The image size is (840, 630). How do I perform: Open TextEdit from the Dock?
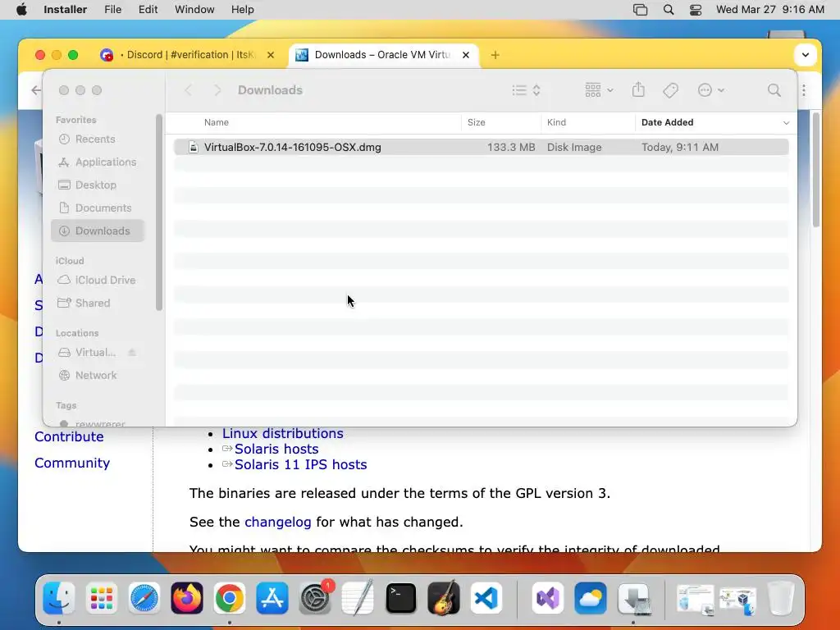point(358,598)
